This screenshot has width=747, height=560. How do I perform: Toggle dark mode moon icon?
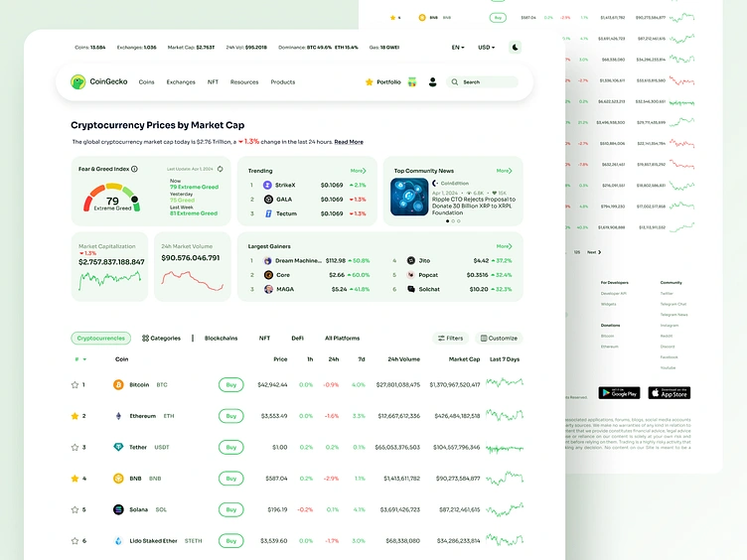click(x=515, y=47)
